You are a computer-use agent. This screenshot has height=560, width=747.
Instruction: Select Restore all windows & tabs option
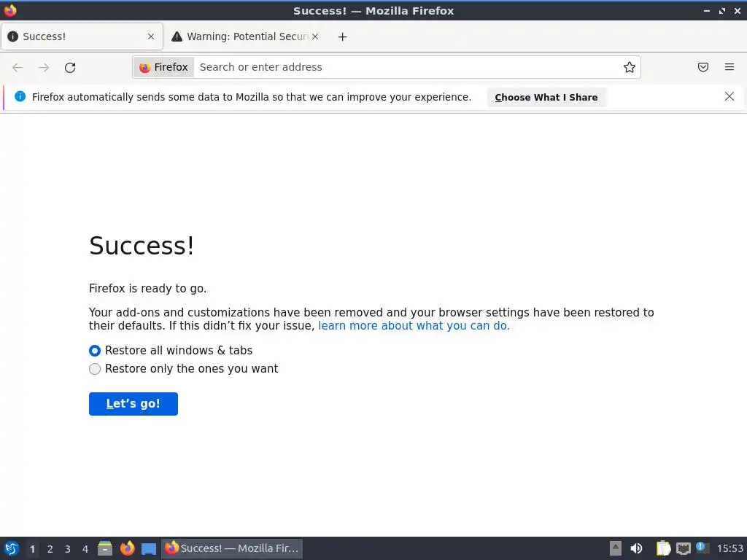tap(95, 351)
